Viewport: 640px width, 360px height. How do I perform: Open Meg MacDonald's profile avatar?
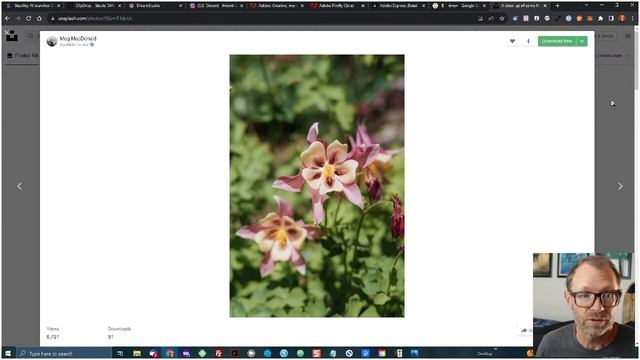tap(52, 41)
